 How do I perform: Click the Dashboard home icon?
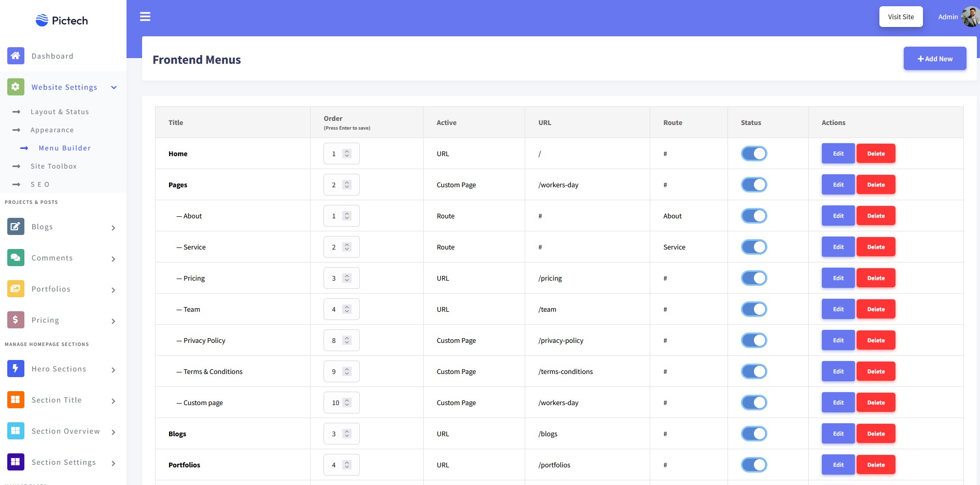coord(16,56)
